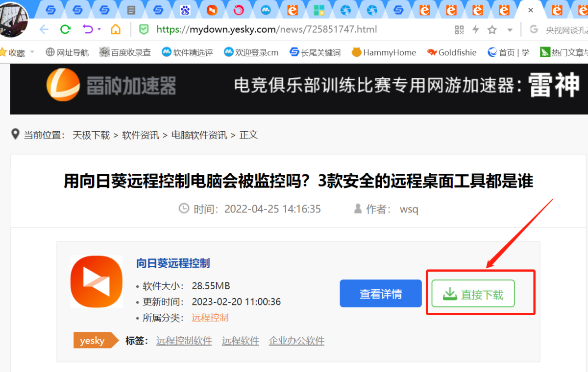588x372 pixels.
Task: Click the lightning speed mode icon
Action: click(x=475, y=30)
